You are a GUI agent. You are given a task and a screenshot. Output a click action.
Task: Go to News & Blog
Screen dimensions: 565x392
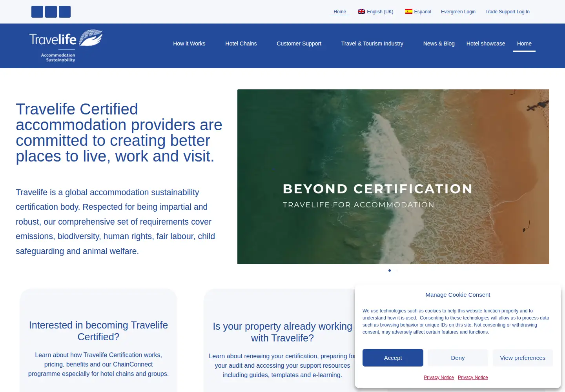click(439, 44)
